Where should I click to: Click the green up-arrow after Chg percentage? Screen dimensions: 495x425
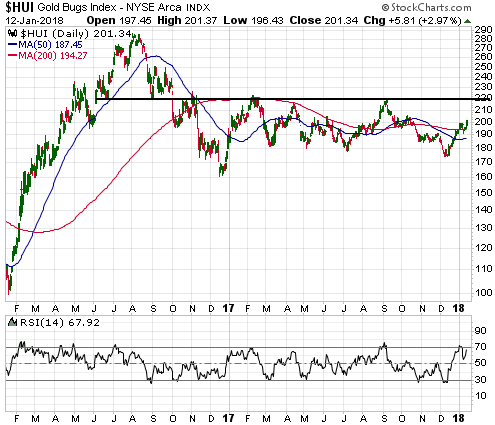468,21
